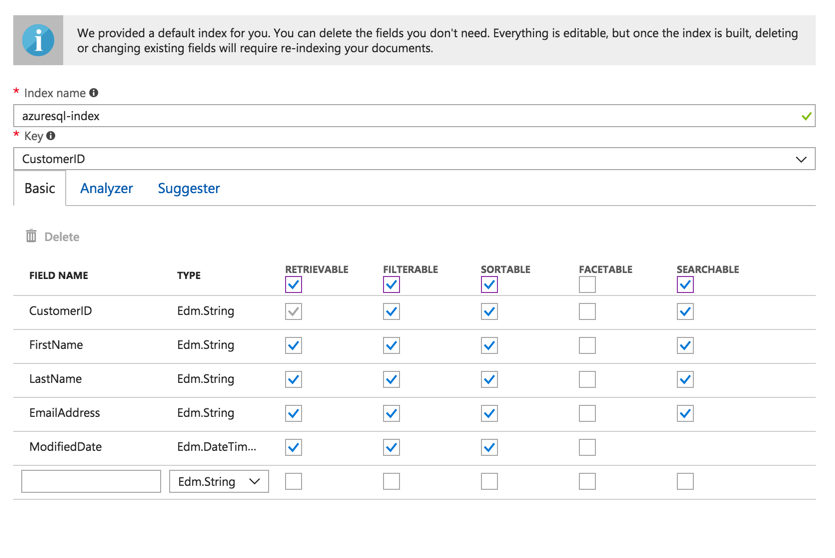Click the empty new field name input
Image resolution: width=835 pixels, height=558 pixels.
click(x=91, y=481)
